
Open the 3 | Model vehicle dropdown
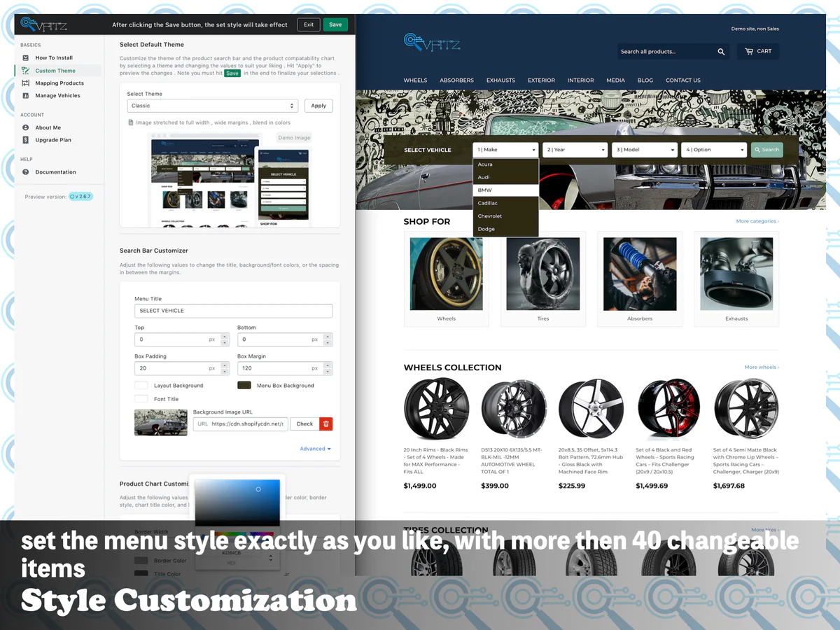(644, 150)
